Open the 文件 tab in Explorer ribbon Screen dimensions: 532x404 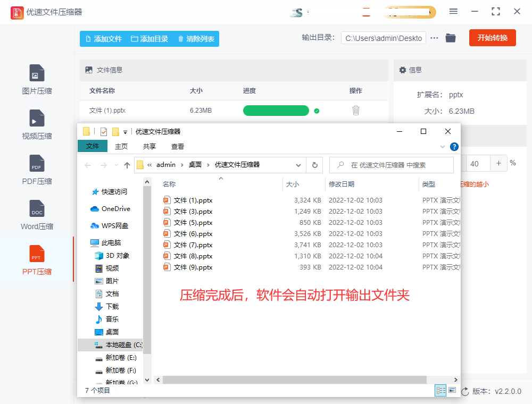pyautogui.click(x=92, y=146)
